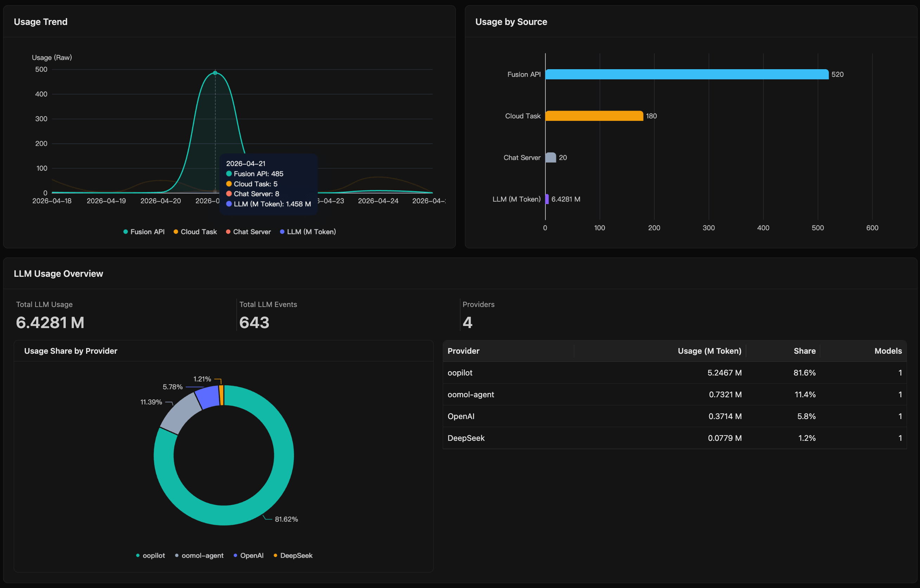Click the trend peak point at 2026-04-21

click(215, 73)
